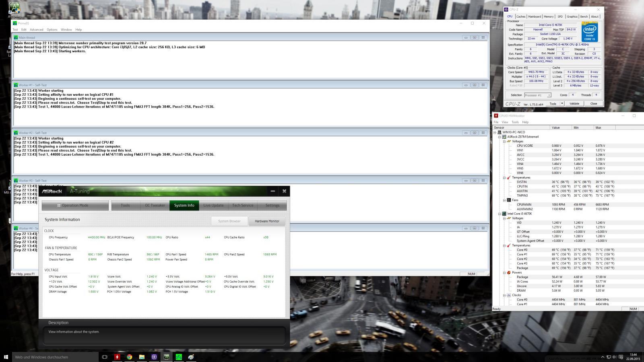Open the green Prime95 taskbar icon

click(179, 357)
